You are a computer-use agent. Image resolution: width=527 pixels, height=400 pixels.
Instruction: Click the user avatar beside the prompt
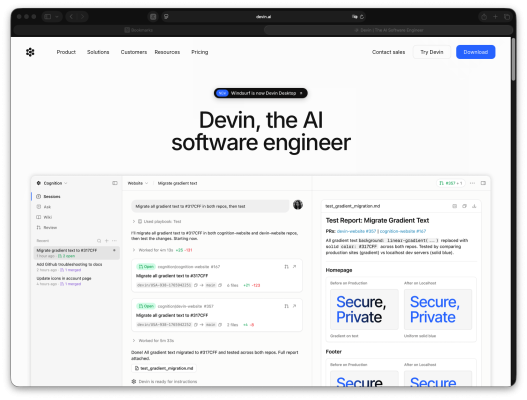tap(298, 205)
